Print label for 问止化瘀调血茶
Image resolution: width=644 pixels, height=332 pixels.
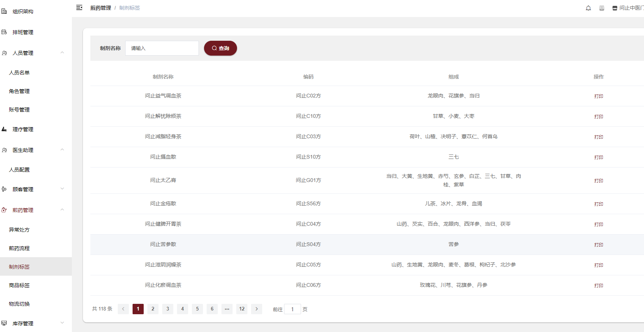[x=598, y=285]
